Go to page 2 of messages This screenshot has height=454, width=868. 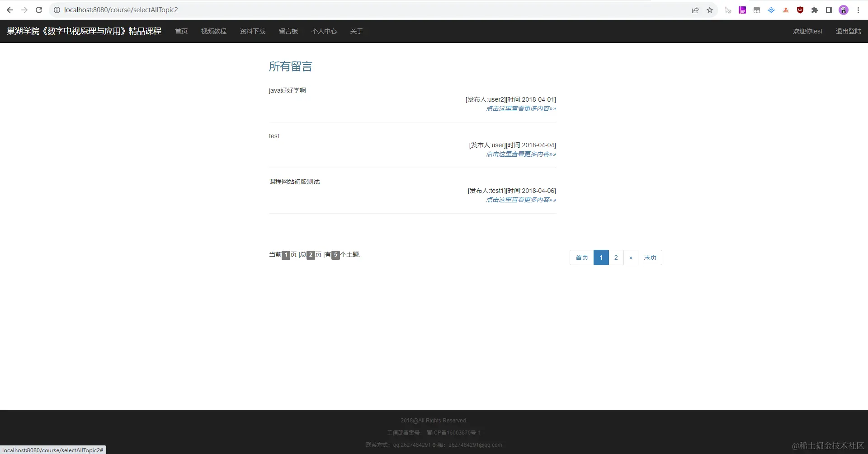pyautogui.click(x=616, y=257)
